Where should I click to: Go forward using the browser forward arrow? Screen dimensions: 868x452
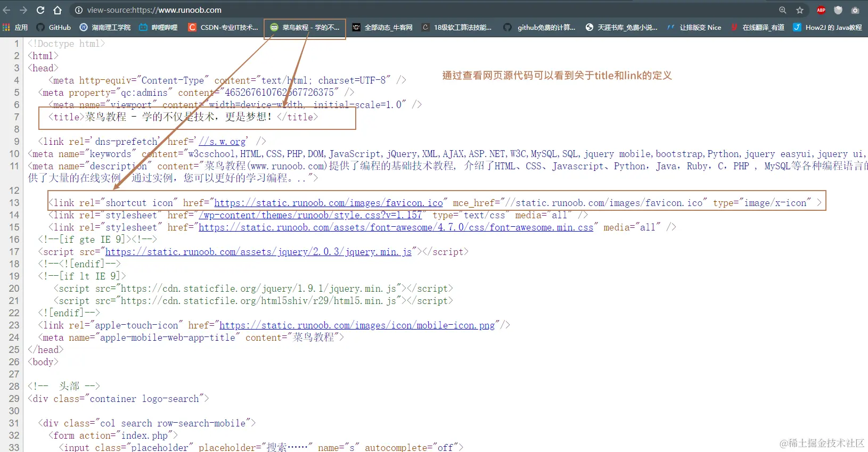point(23,10)
